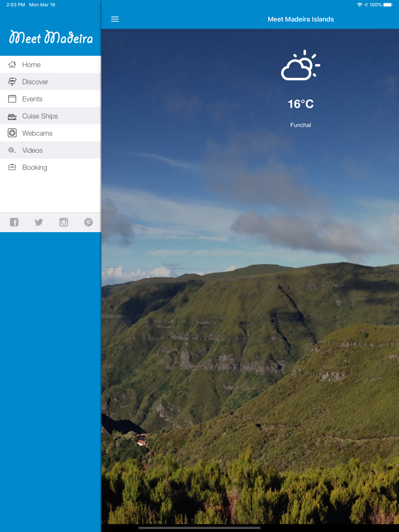
Task: Tap the 16°C temperature reading
Action: click(301, 104)
